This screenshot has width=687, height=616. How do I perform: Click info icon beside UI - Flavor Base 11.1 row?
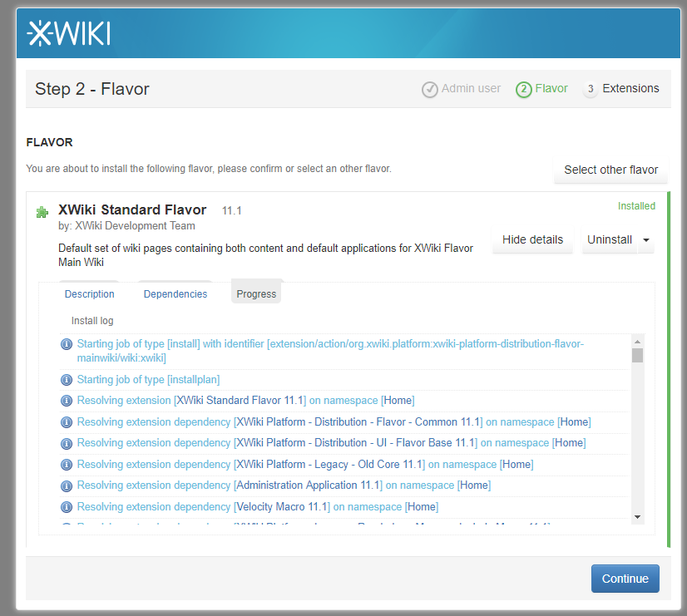pyautogui.click(x=67, y=443)
